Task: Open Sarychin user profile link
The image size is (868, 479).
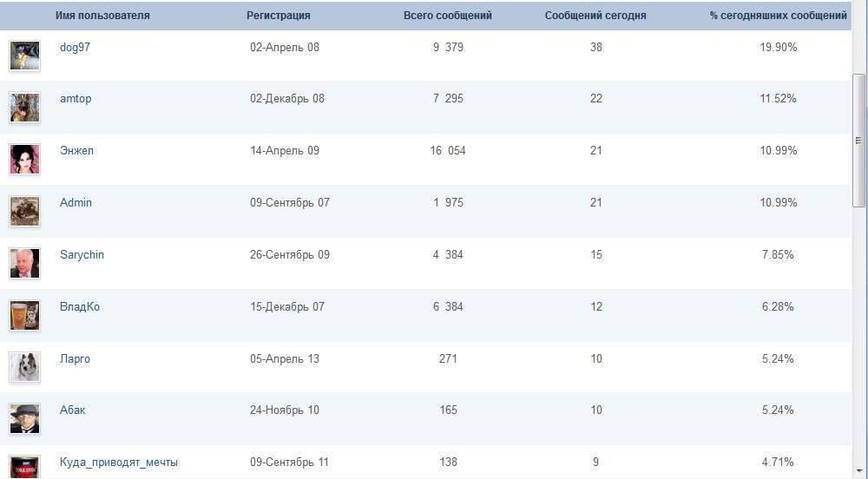Action: (82, 254)
